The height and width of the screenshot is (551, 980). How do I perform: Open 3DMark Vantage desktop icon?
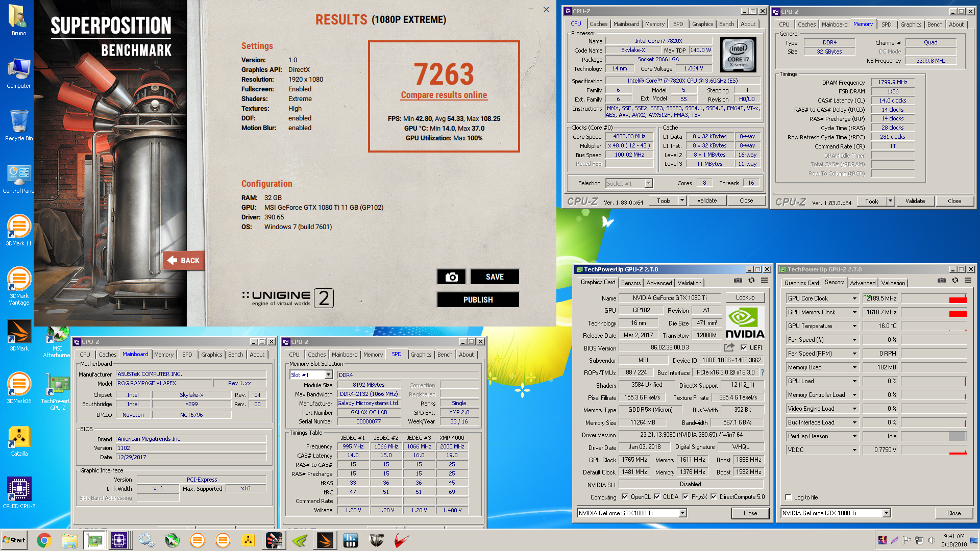coord(19,286)
